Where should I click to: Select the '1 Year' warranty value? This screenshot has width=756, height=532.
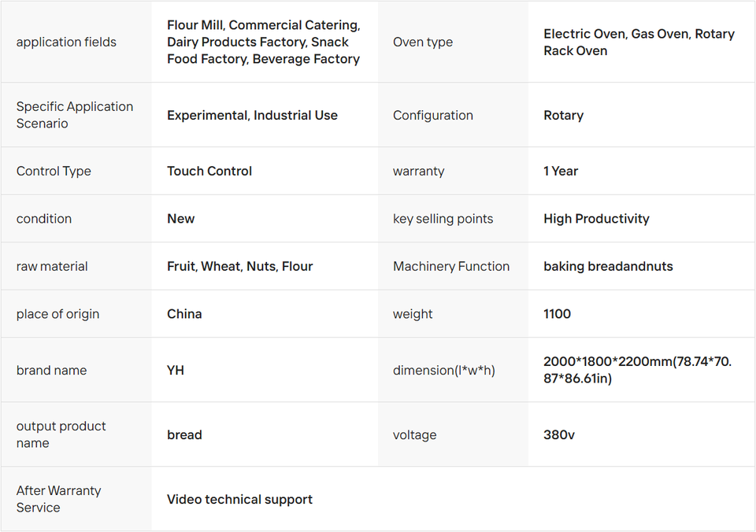click(x=561, y=171)
